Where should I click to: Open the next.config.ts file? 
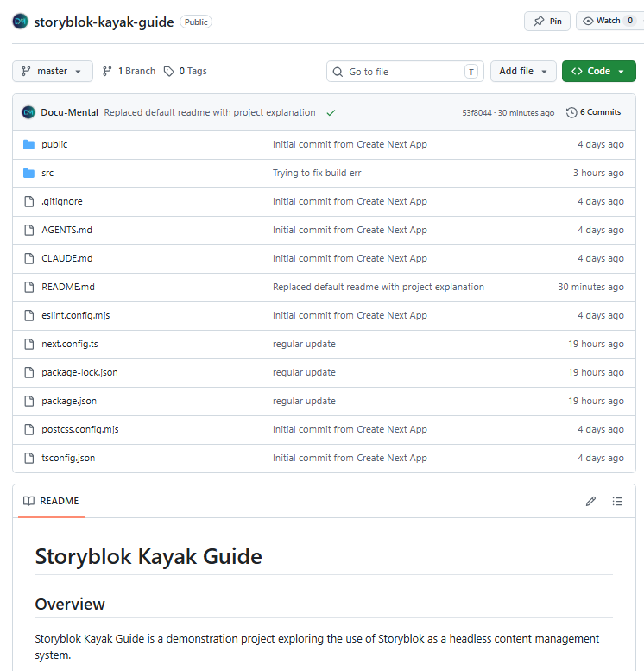tap(70, 344)
